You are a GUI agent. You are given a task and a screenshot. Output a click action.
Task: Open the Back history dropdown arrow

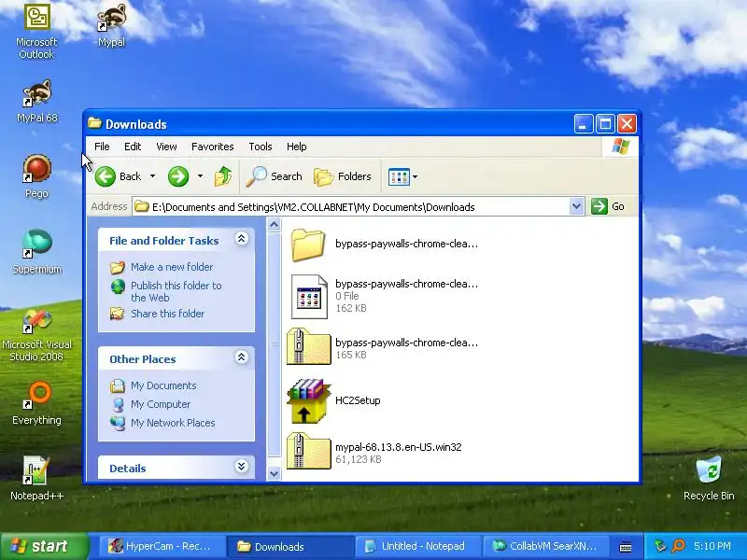tap(152, 176)
